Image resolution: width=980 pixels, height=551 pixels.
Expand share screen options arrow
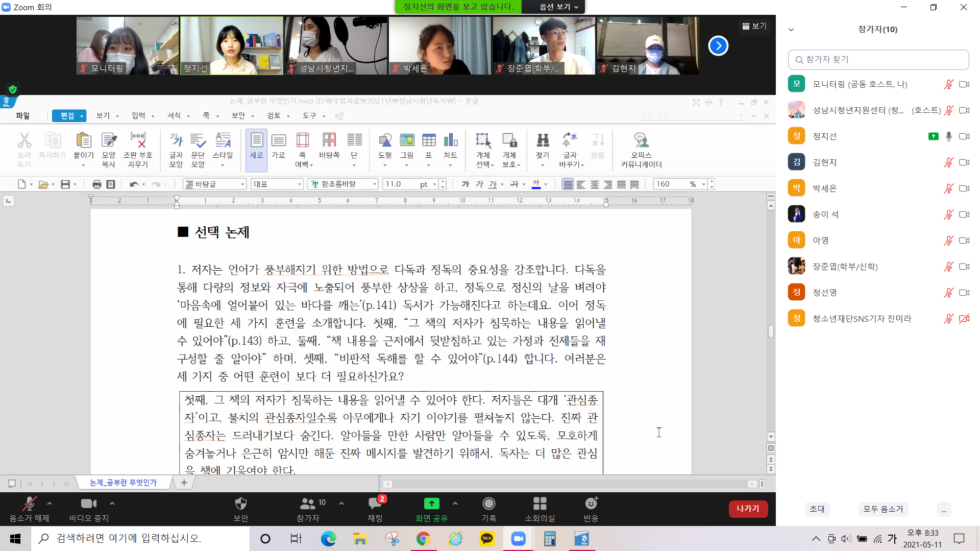point(455,503)
